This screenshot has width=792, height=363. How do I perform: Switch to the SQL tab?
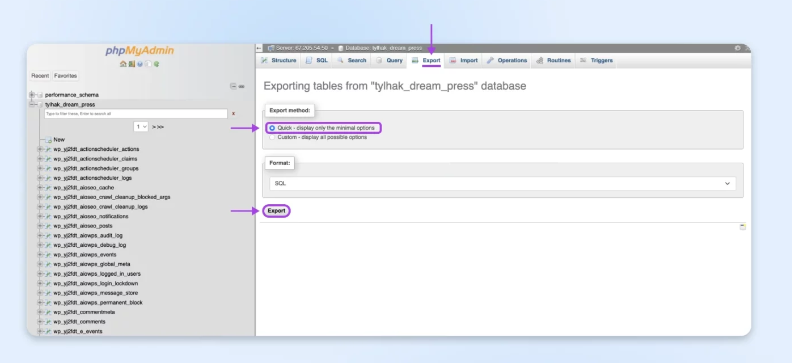point(317,61)
